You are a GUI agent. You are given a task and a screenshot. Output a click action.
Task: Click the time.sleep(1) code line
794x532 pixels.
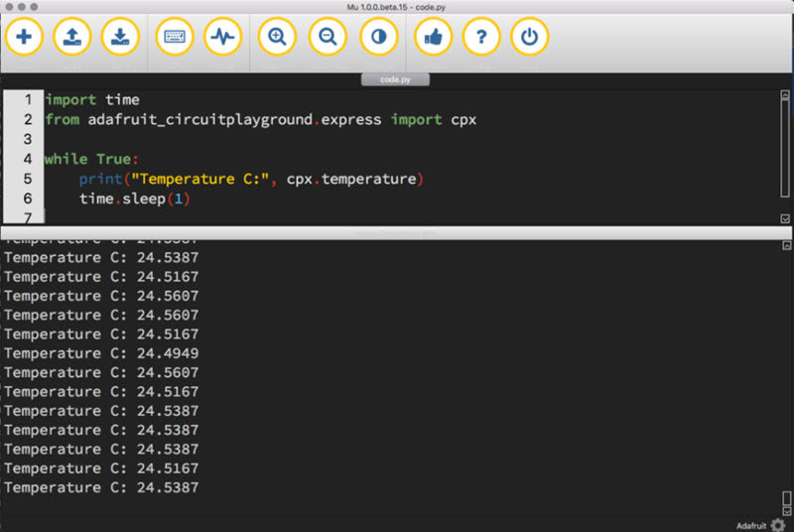tap(134, 199)
